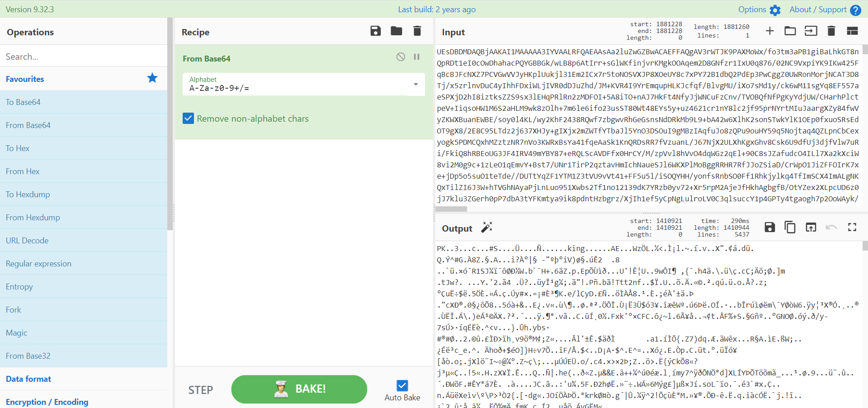This screenshot has height=408, width=868.
Task: Select Magic operation
Action: pos(84,333)
